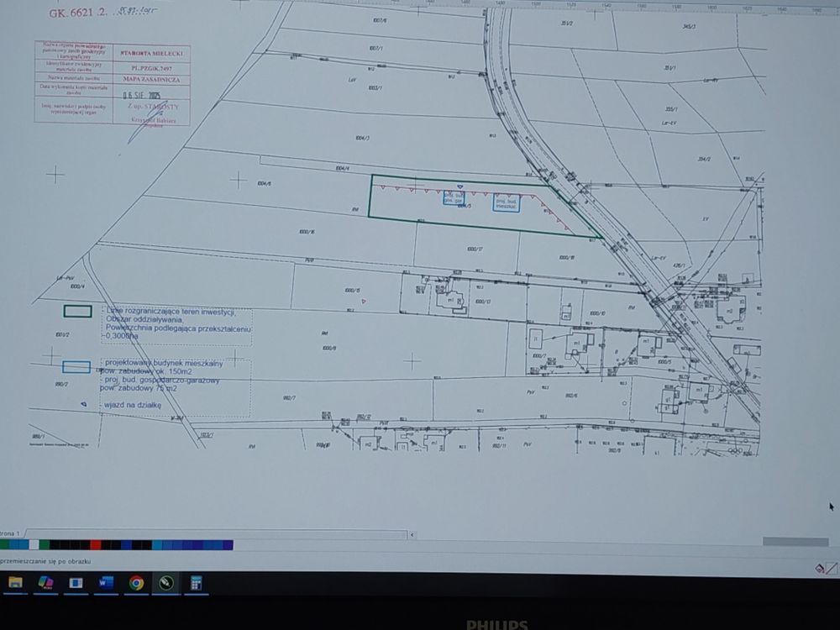Screen dimensions: 840x630
Task: Open the blue window app icon next to Word
Action: coord(76,583)
